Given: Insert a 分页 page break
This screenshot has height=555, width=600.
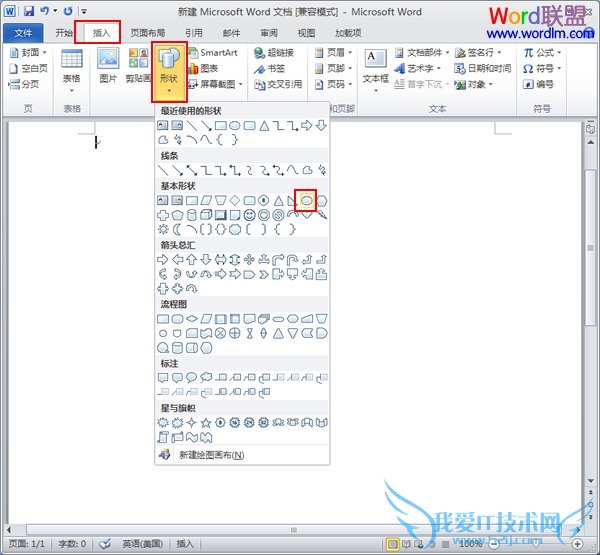Looking at the screenshot, I should pyautogui.click(x=24, y=84).
